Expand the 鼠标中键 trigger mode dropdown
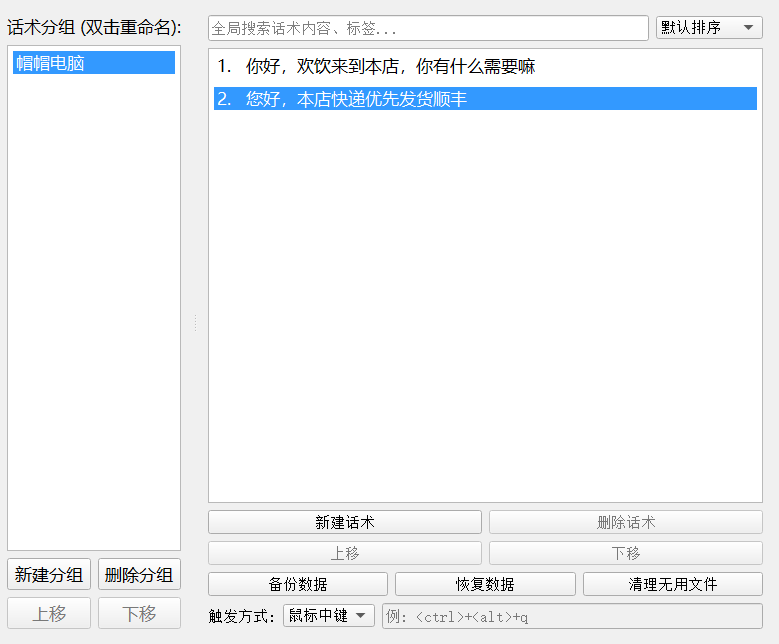 [328, 616]
